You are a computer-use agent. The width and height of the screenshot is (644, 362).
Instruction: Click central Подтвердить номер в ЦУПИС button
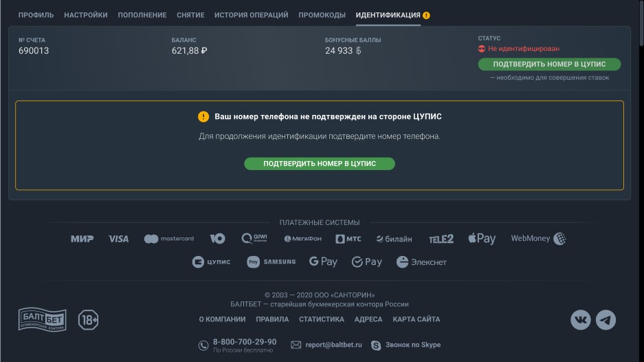click(320, 164)
